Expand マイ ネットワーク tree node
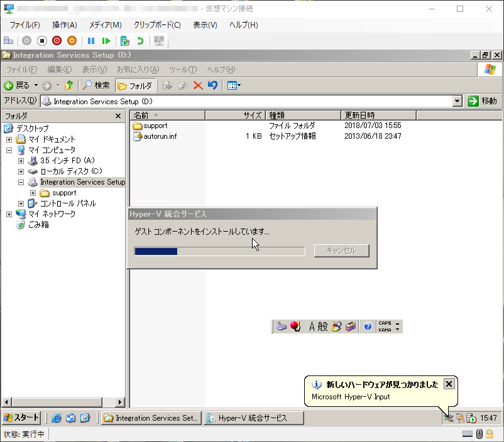 point(9,214)
